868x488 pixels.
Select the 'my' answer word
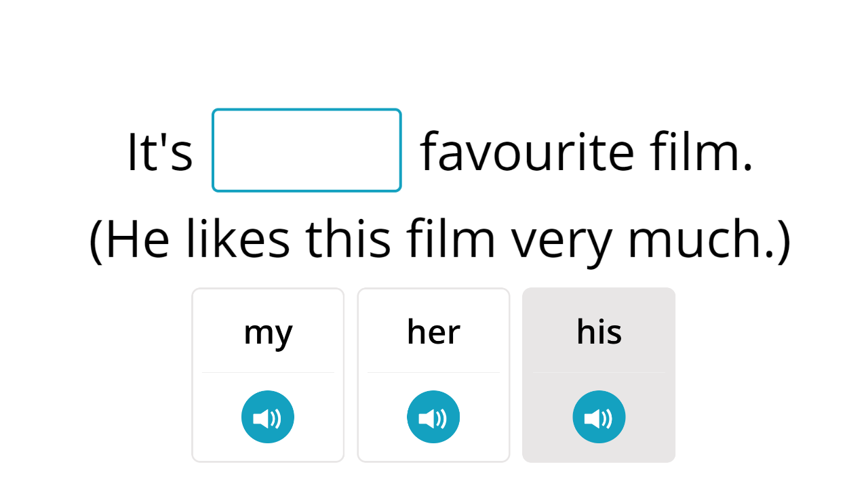pyautogui.click(x=268, y=332)
